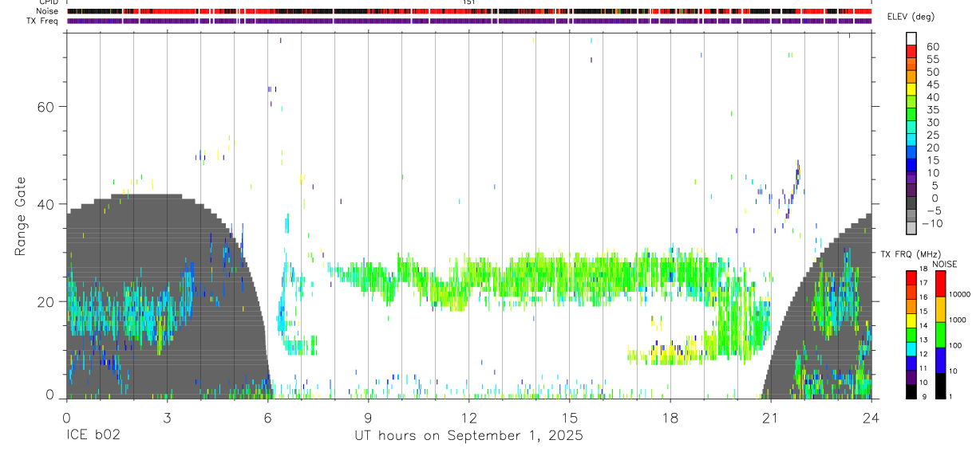The width and height of the screenshot is (980, 452).
Task: Click the lightest gray bottom segment of ELEV colorbar
Action: click(x=911, y=229)
